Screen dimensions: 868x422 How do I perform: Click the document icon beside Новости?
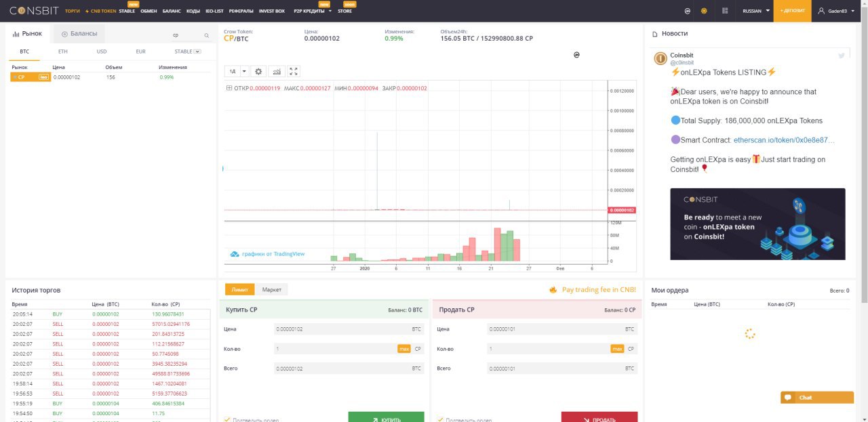[x=654, y=33]
